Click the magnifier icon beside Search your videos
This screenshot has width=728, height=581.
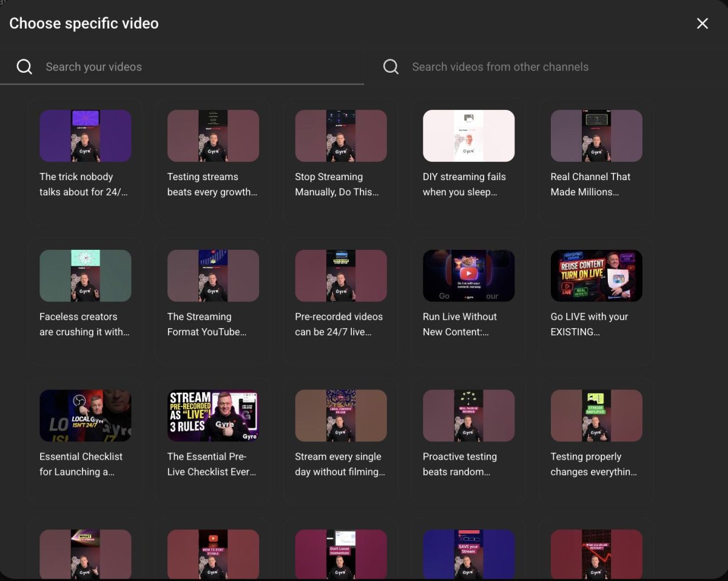pyautogui.click(x=24, y=67)
